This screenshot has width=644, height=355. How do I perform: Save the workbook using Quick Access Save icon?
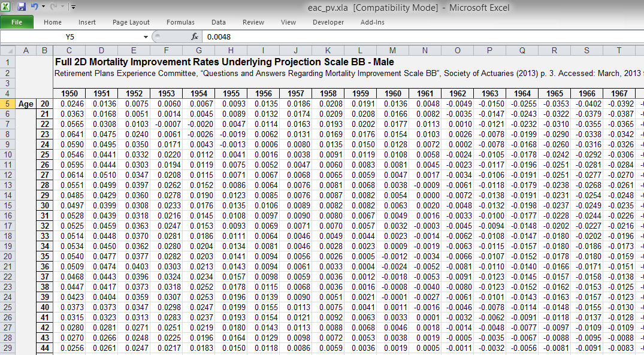click(22, 7)
